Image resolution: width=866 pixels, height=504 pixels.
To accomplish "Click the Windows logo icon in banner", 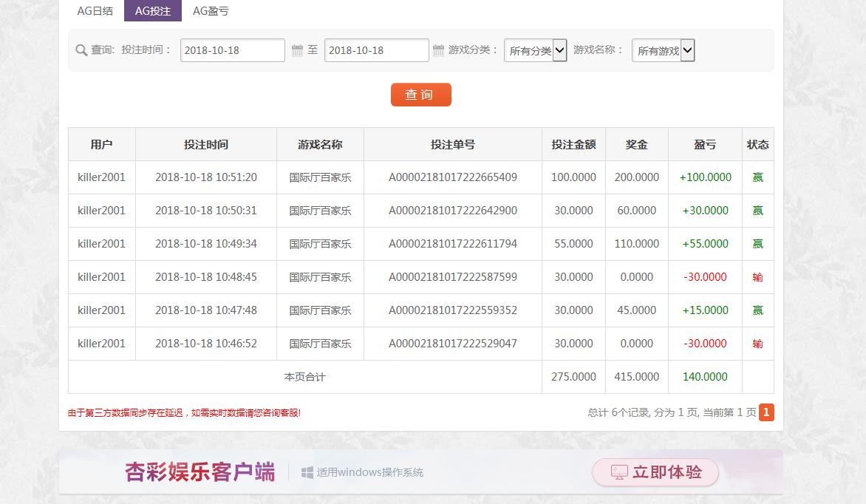I will [307, 472].
